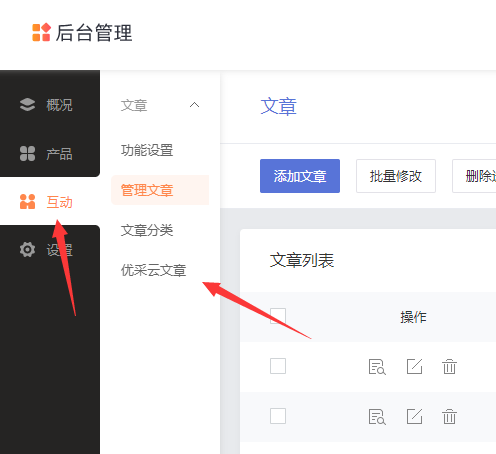Image resolution: width=496 pixels, height=454 pixels.
Task: Delete the second article via trash icon
Action: click(449, 416)
